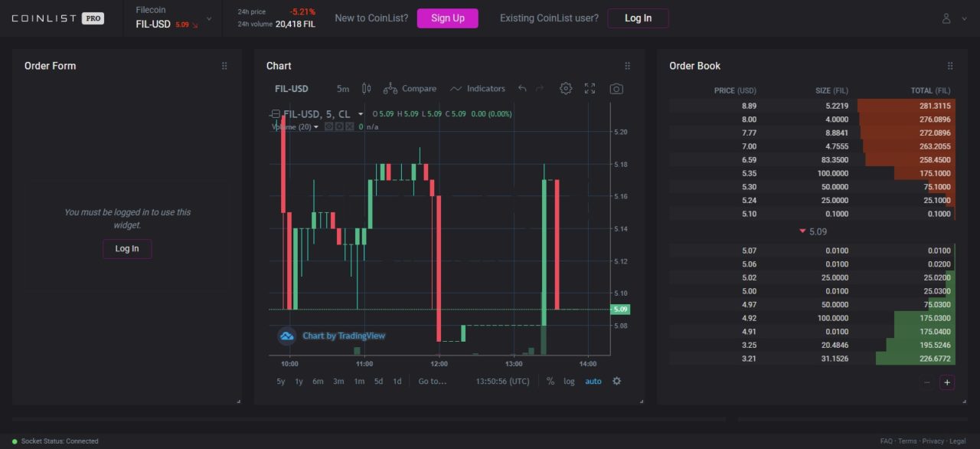Open the FAQ footer link
The image size is (980, 449).
(x=887, y=441)
